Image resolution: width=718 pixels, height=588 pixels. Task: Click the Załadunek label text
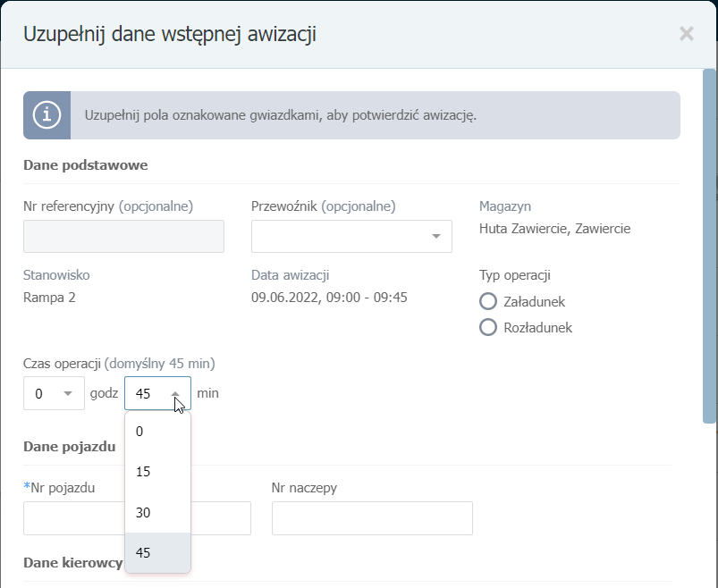click(535, 302)
